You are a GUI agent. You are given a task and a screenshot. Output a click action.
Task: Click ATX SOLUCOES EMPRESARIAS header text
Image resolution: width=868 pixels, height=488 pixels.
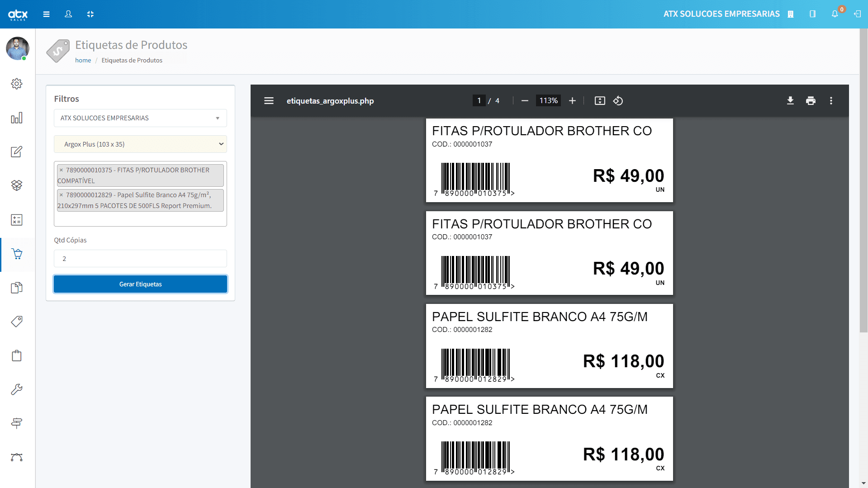click(x=721, y=14)
